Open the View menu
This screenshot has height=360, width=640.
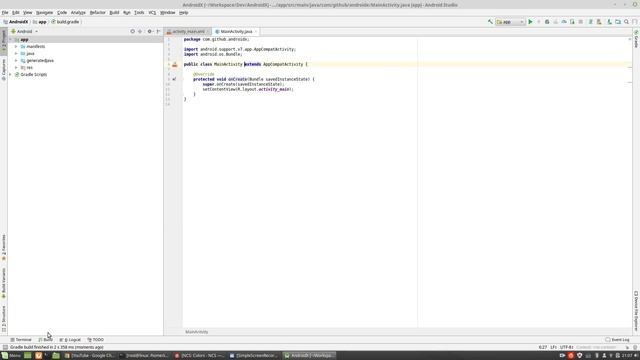click(x=27, y=13)
